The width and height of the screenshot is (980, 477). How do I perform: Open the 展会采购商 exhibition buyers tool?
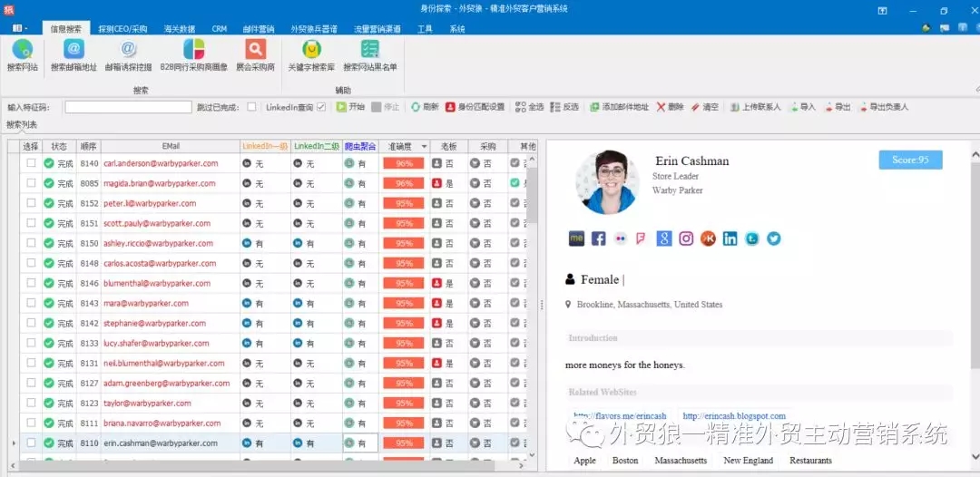(256, 55)
